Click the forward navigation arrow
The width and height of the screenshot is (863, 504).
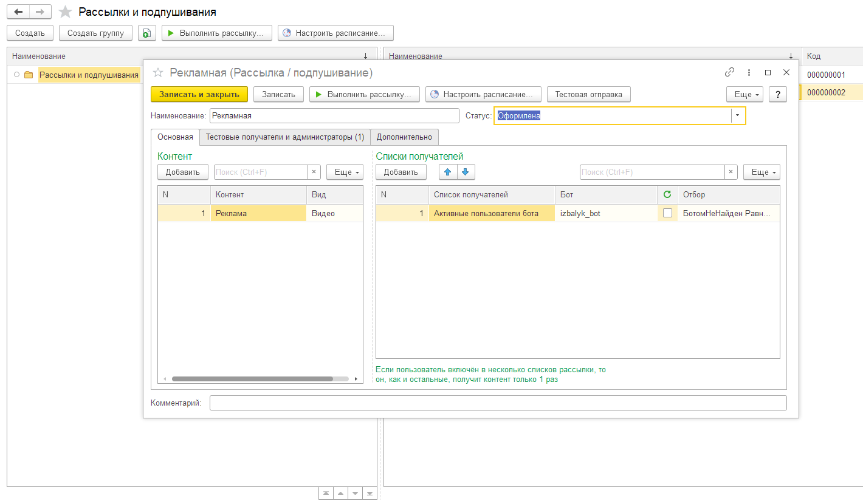point(40,12)
